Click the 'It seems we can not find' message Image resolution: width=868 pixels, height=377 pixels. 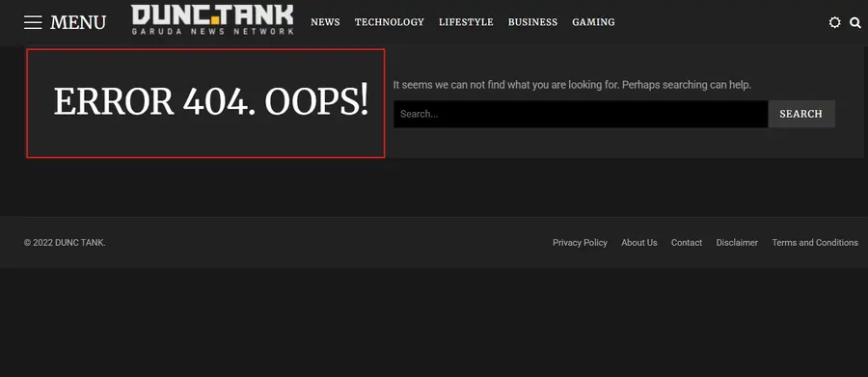572,85
